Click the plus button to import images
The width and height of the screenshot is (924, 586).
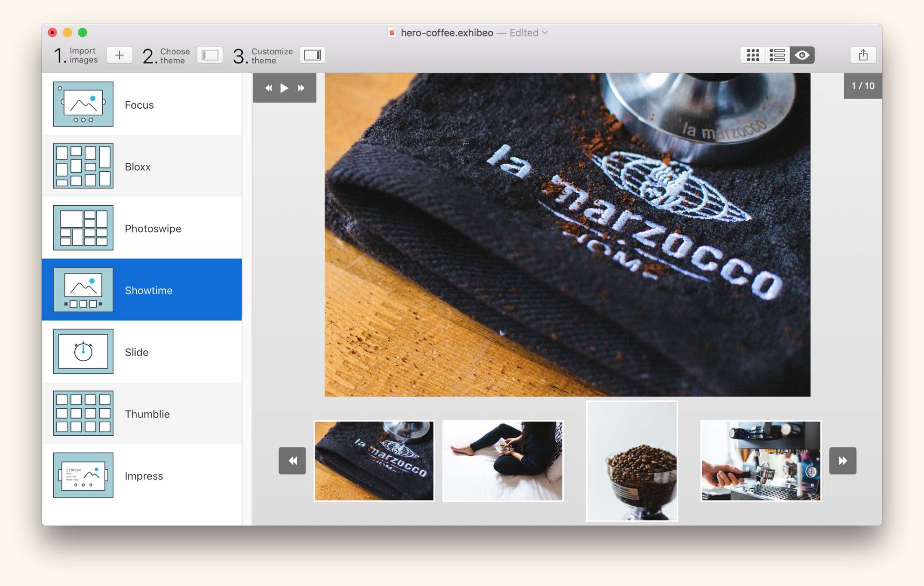119,56
